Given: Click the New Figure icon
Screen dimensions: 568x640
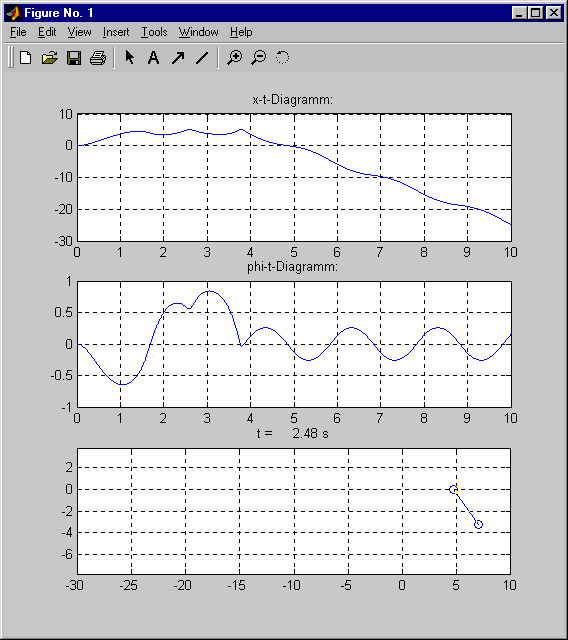Looking at the screenshot, I should [26, 58].
